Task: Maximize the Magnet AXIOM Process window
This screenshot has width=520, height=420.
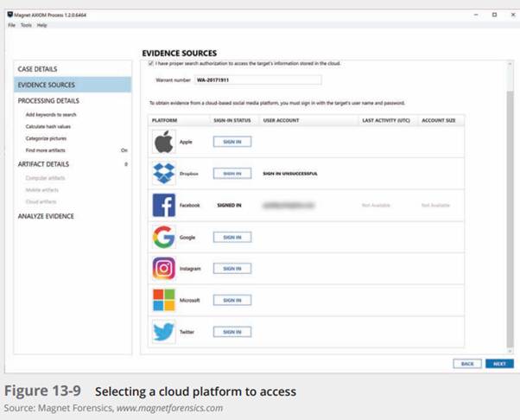Action: [x=494, y=15]
